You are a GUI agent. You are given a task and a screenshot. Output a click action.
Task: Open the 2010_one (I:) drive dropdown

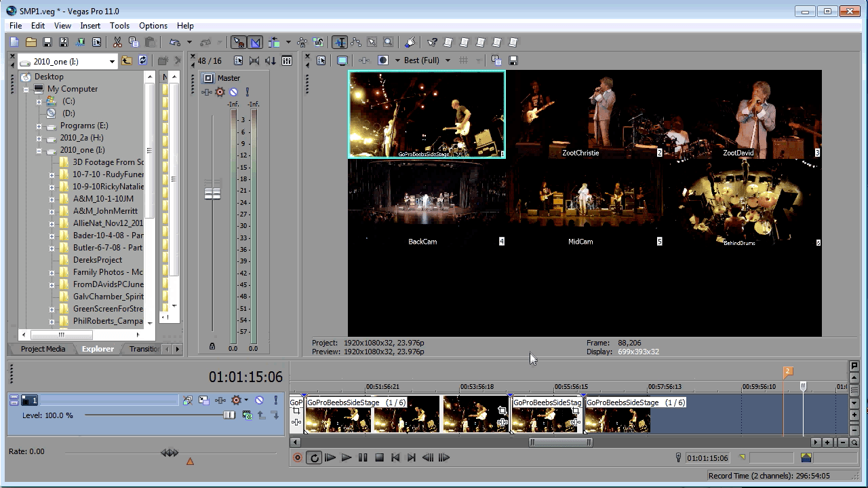[112, 61]
